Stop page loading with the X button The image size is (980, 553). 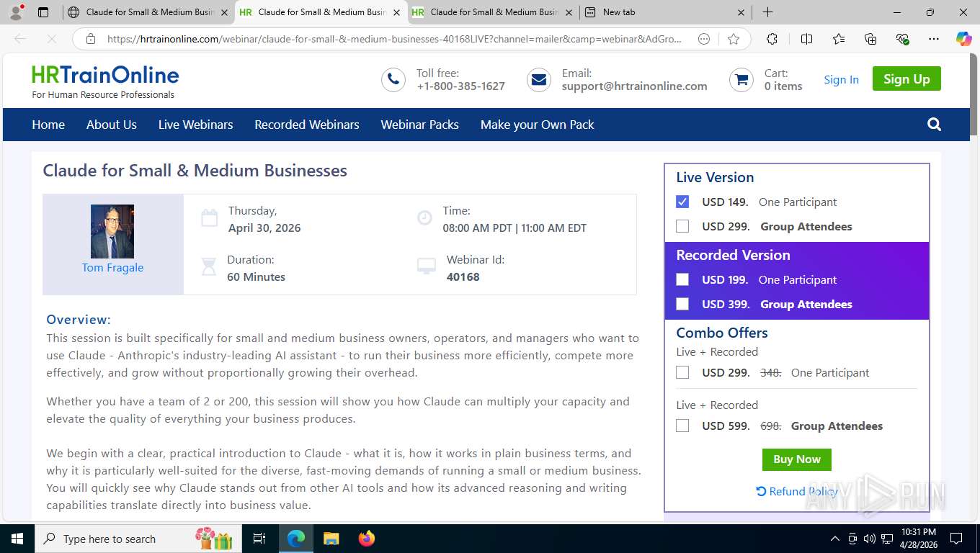[50, 40]
